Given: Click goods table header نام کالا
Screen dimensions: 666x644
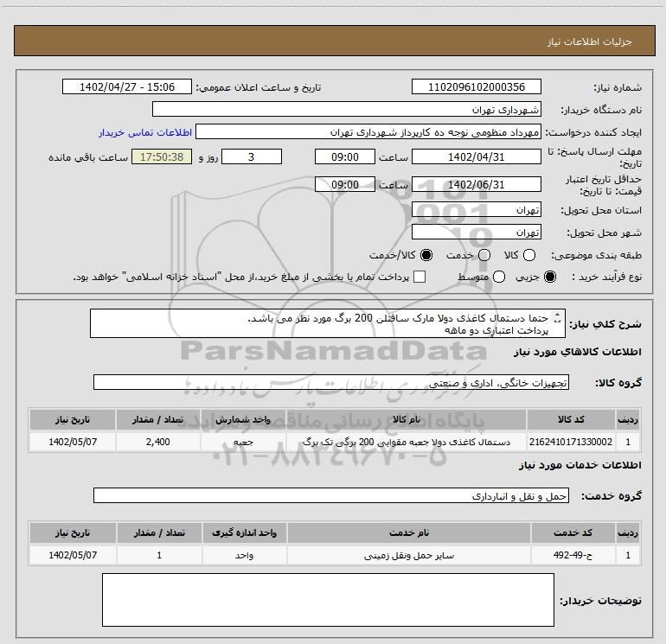Looking at the screenshot, I should 406,419.
